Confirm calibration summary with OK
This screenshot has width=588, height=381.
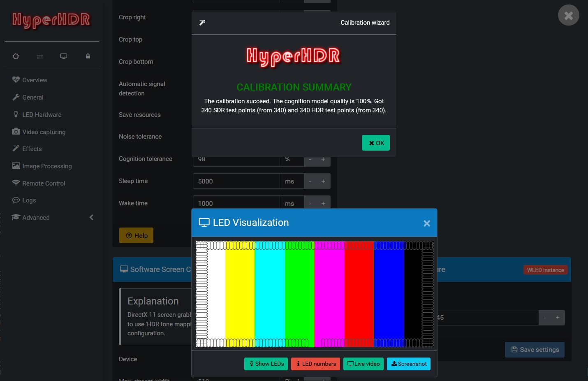[x=376, y=143]
